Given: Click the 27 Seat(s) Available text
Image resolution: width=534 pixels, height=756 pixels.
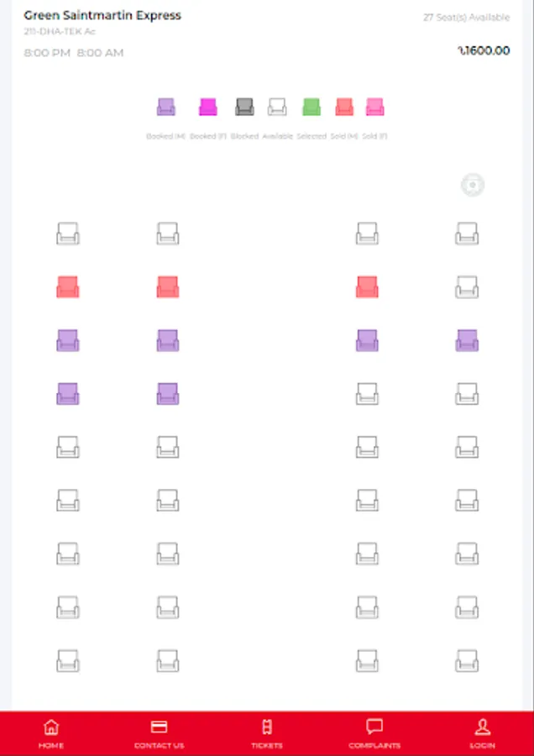Looking at the screenshot, I should [467, 17].
